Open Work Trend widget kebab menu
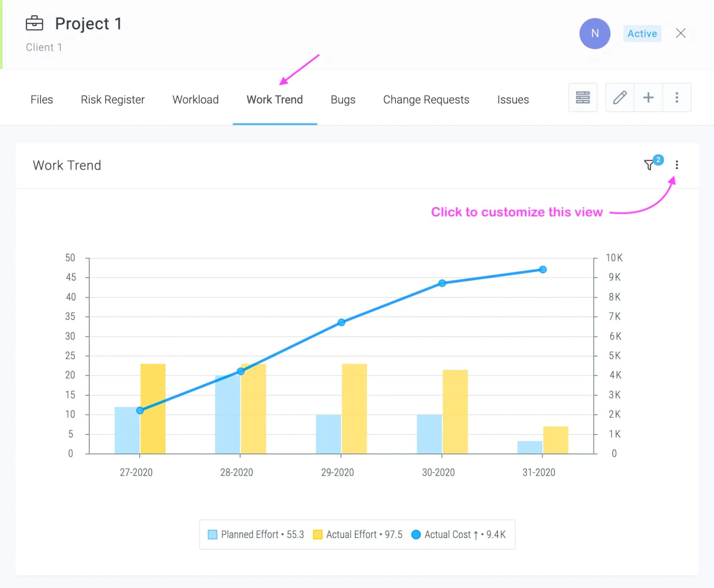The height and width of the screenshot is (588, 714). pyautogui.click(x=677, y=165)
